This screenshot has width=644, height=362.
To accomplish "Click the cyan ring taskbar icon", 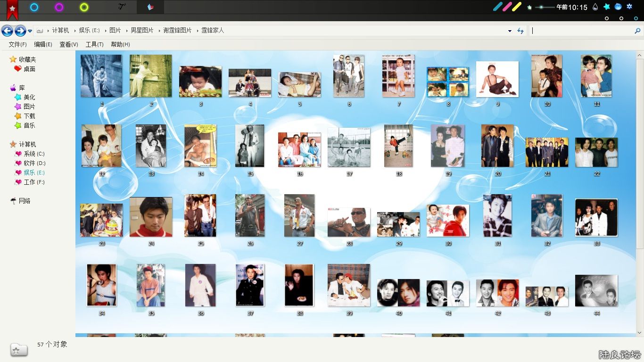I will coord(34,7).
